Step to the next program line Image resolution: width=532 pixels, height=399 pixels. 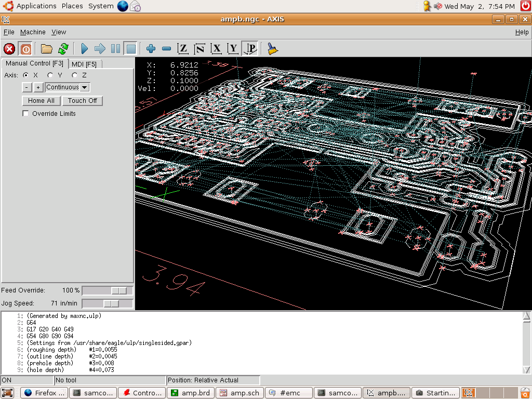pyautogui.click(x=100, y=49)
